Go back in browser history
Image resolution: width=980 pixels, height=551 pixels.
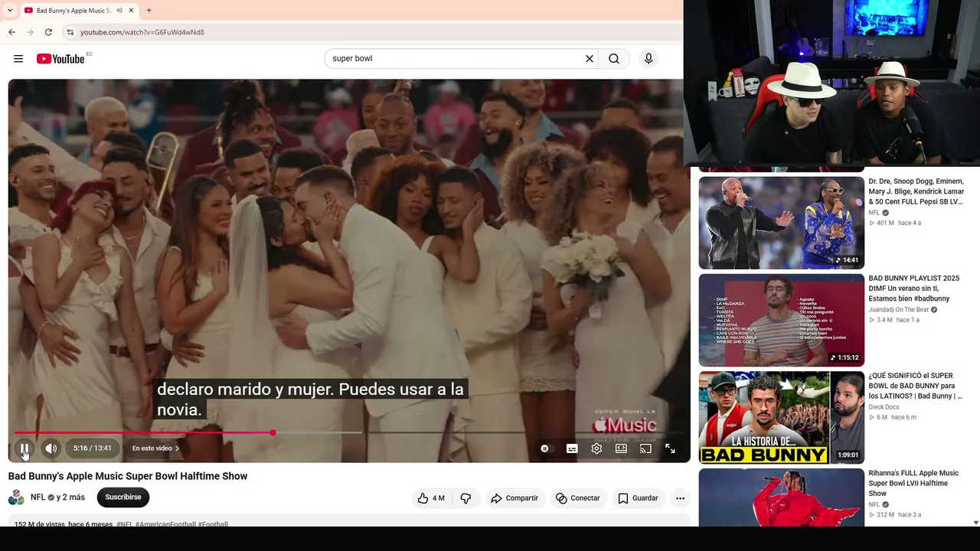tap(11, 32)
